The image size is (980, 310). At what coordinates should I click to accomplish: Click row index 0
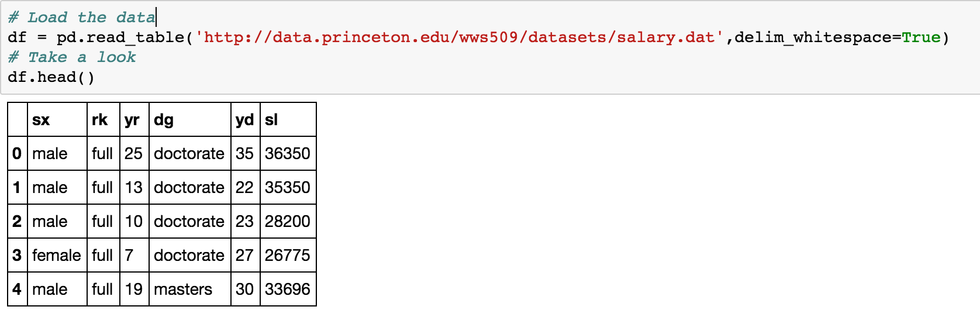(17, 154)
